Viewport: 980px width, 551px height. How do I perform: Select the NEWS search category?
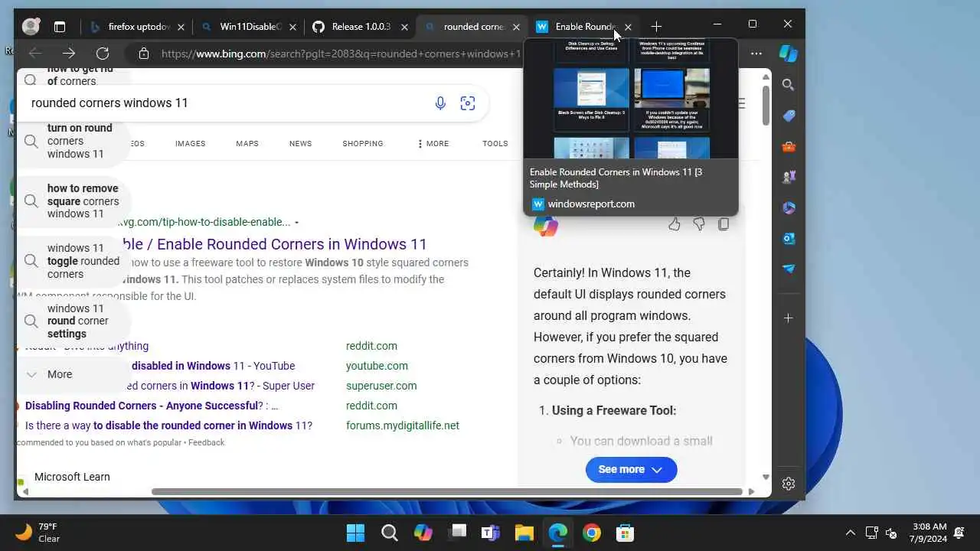[300, 143]
